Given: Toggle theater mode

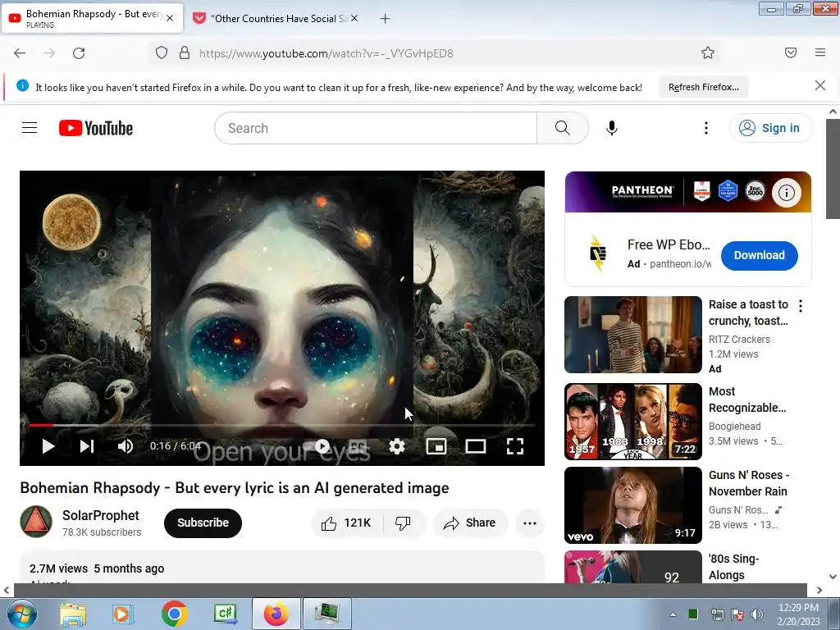Looking at the screenshot, I should click(476, 445).
